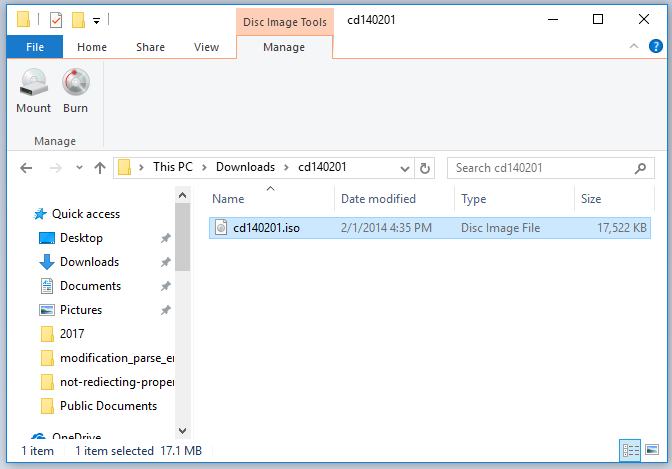Image resolution: width=672 pixels, height=469 pixels.
Task: Burn the disc image
Action: [75, 91]
